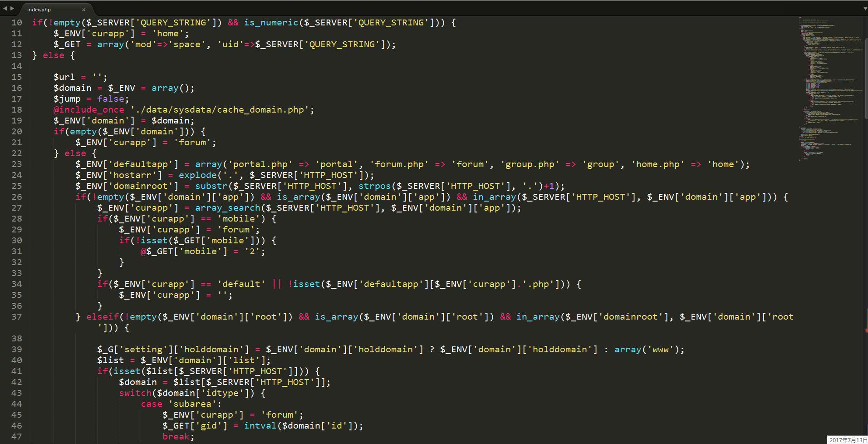Click the date tooltip in bottom corner
Image resolution: width=868 pixels, height=444 pixels.
[x=848, y=440]
